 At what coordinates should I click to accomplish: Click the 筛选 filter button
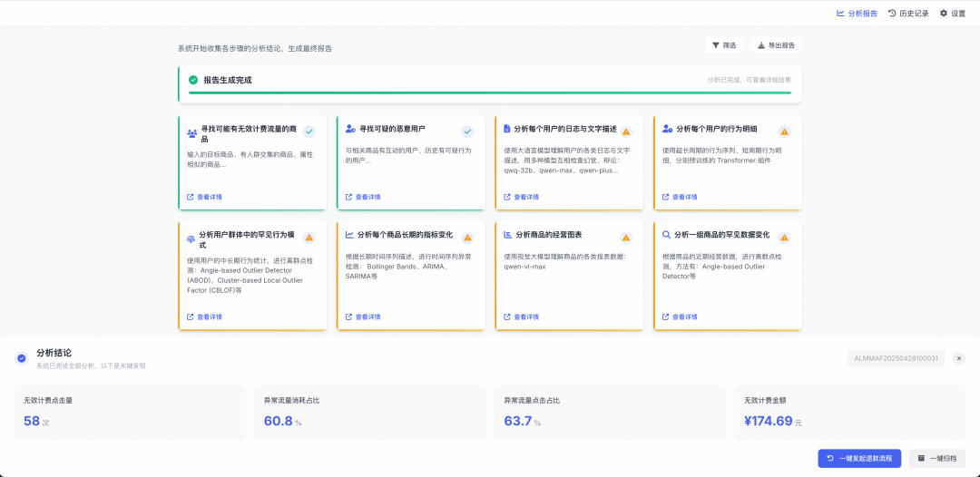coord(724,45)
